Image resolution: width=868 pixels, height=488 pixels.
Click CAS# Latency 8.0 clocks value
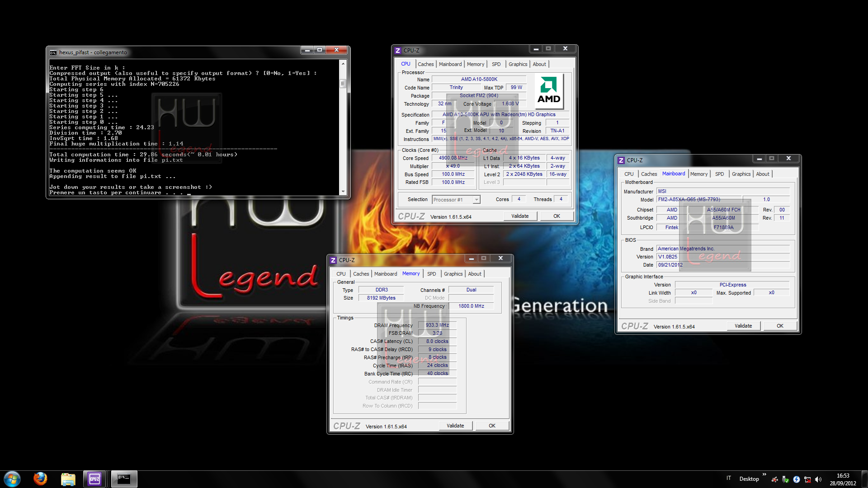[x=437, y=341]
